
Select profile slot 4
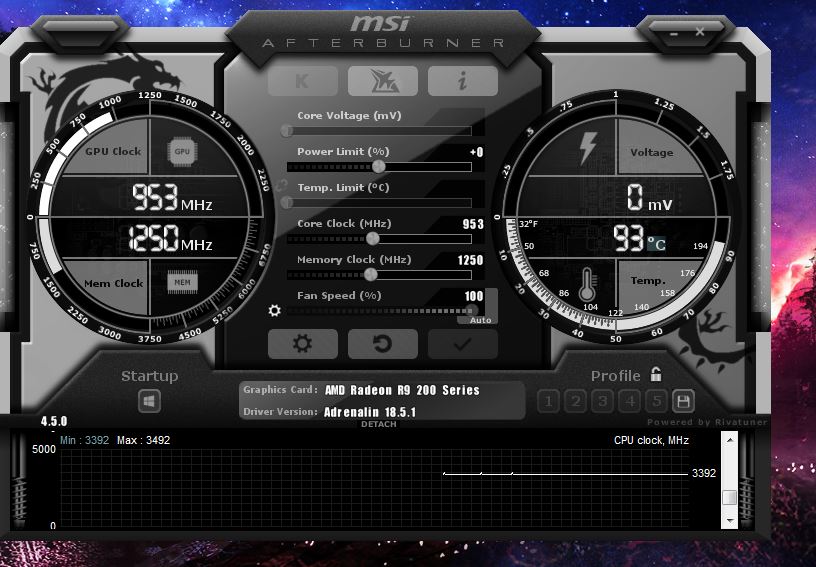point(630,401)
